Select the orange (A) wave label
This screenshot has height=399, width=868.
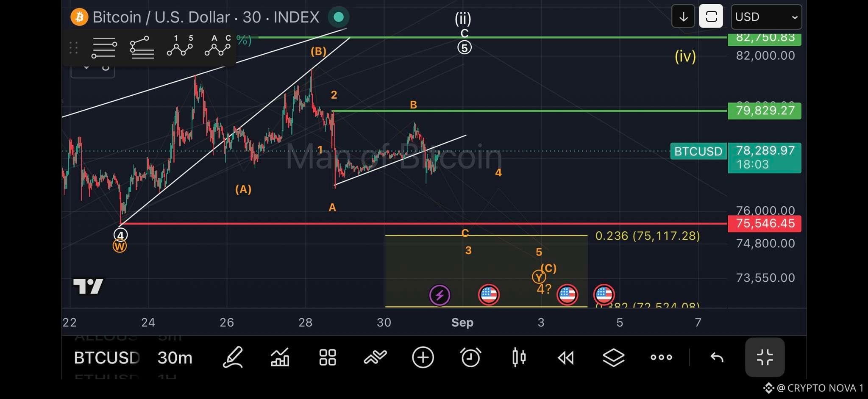coord(243,189)
